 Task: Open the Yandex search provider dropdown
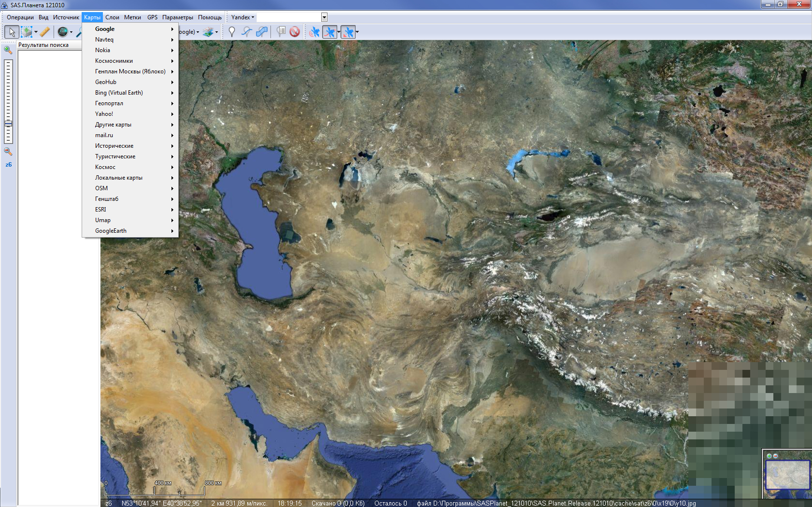(242, 17)
